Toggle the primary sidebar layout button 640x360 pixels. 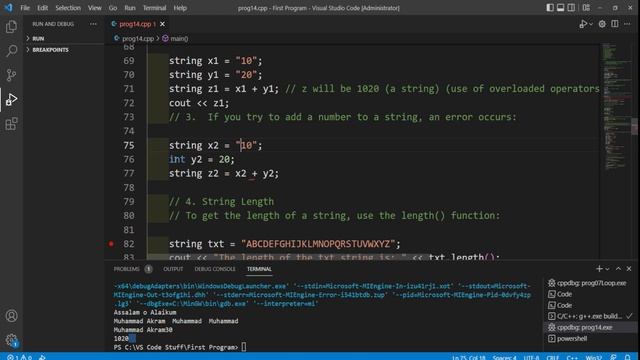[550, 8]
